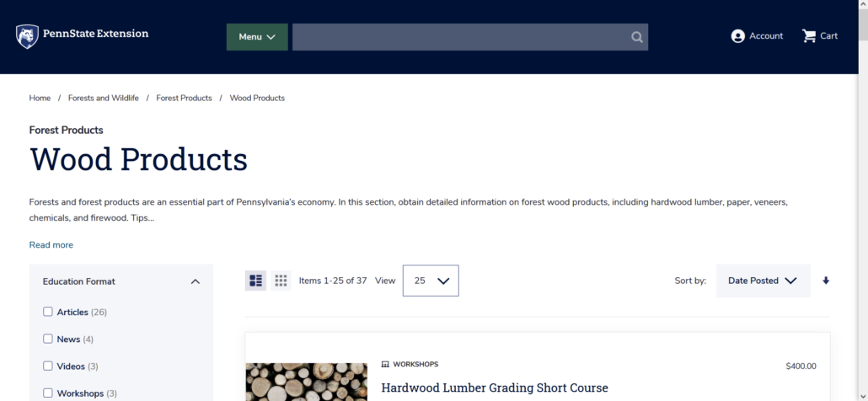Viewport: 868px width, 401px height.
Task: Click the Cart text link
Action: click(x=828, y=36)
